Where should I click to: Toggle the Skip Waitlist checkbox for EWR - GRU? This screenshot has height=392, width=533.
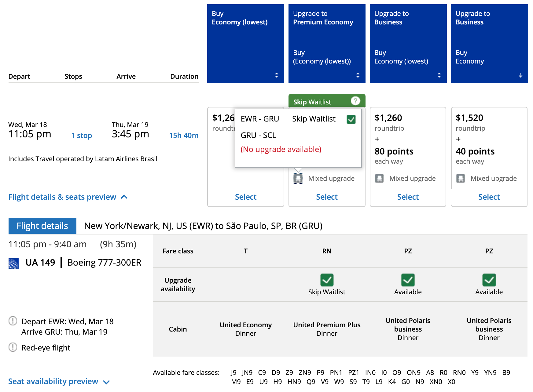(x=351, y=119)
